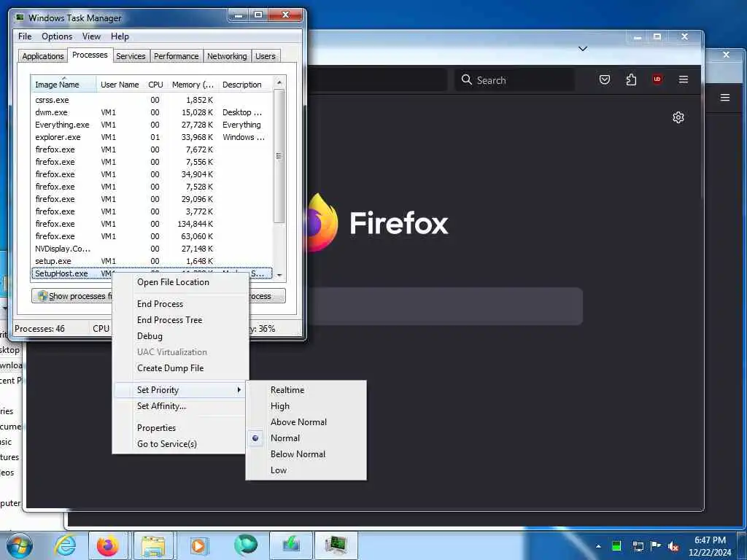
Task: Switch to the Users tab
Action: tap(266, 56)
